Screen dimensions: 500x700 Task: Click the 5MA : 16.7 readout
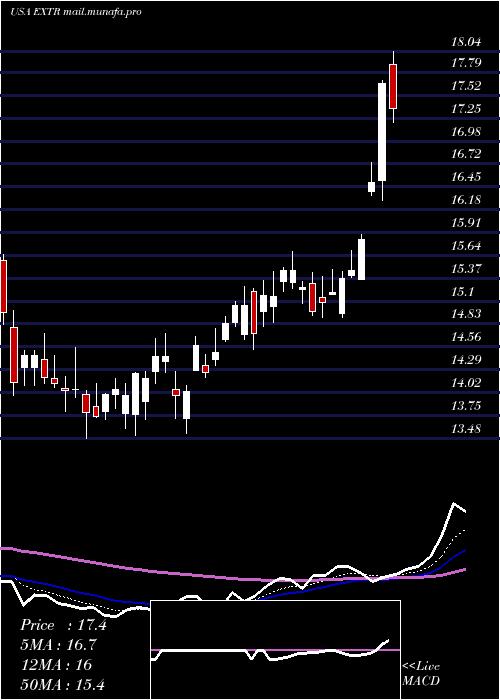tap(58, 645)
